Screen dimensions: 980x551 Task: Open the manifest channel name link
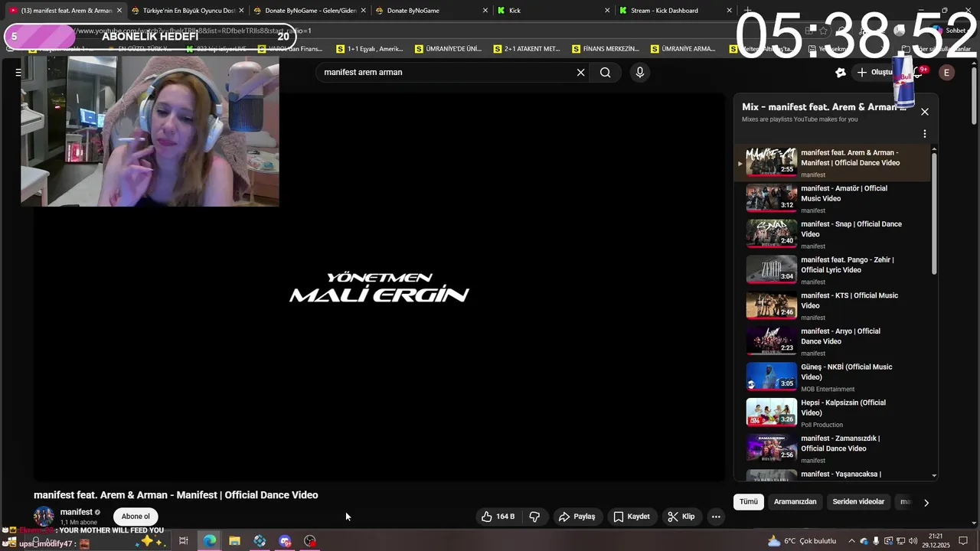(77, 512)
